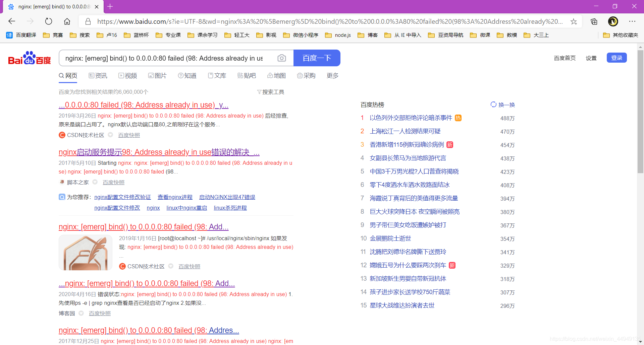This screenshot has height=345, width=644.
Task: Click the browser forward arrow
Action: click(x=30, y=21)
